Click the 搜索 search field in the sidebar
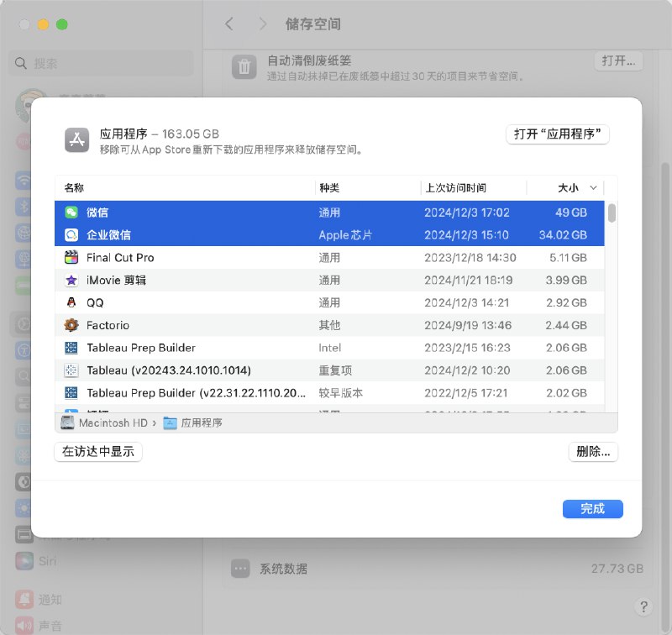 (101, 63)
